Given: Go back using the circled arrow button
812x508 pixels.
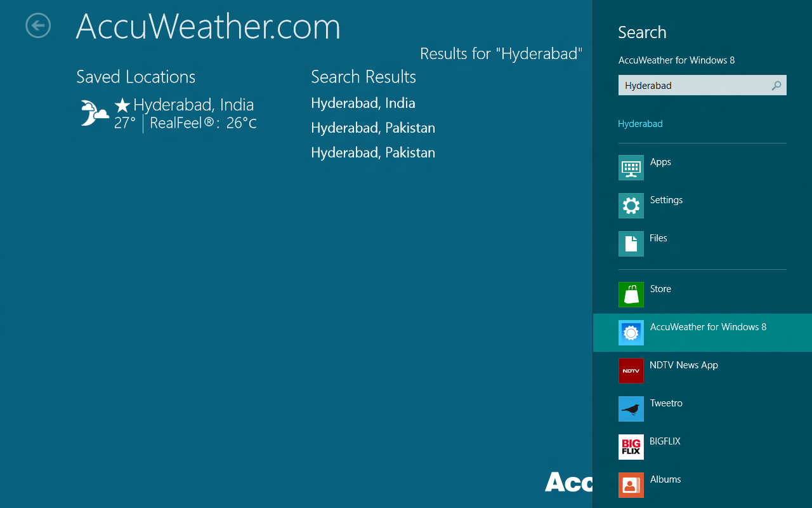Looking at the screenshot, I should coord(38,25).
